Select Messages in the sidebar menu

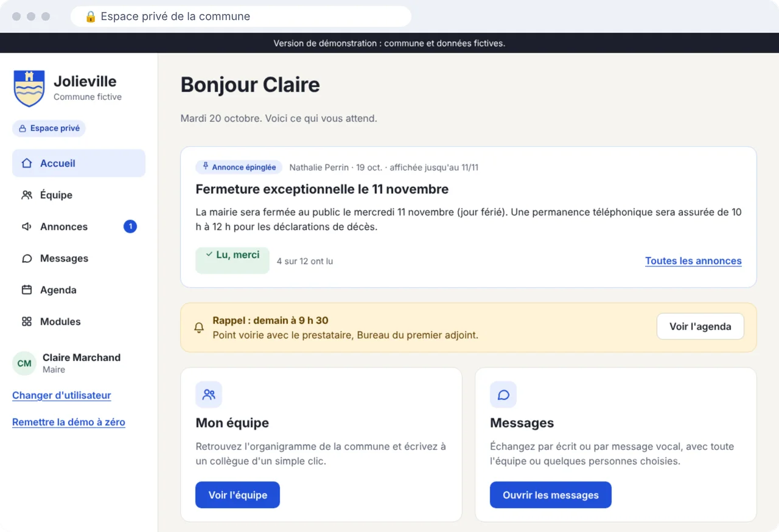(79, 258)
